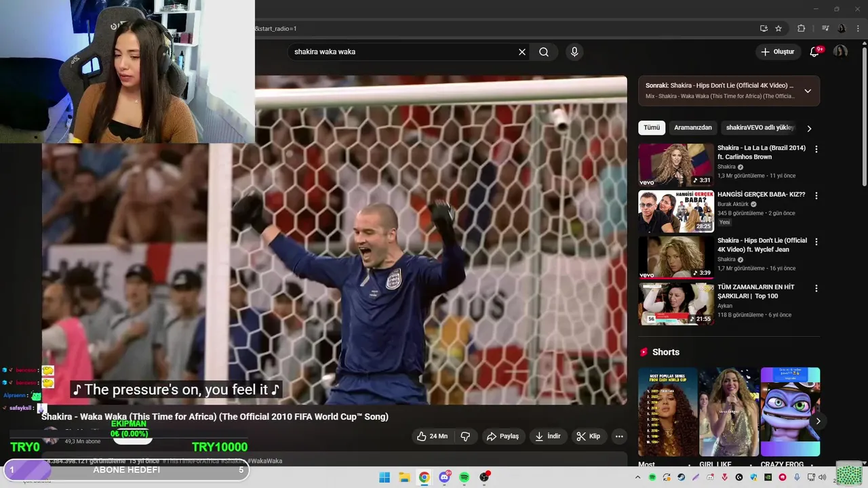Screen dimensions: 868x488
Task: Open Windows Start menu
Action: (x=384, y=477)
